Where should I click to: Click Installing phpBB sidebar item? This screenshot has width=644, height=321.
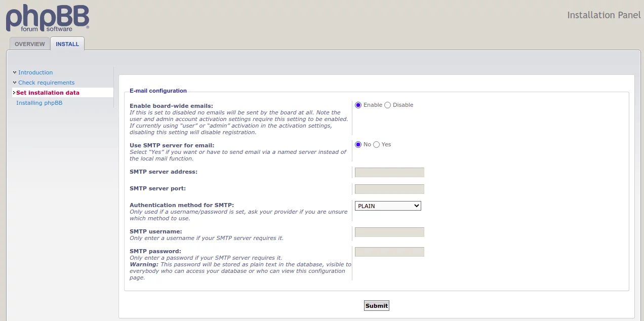click(x=39, y=103)
